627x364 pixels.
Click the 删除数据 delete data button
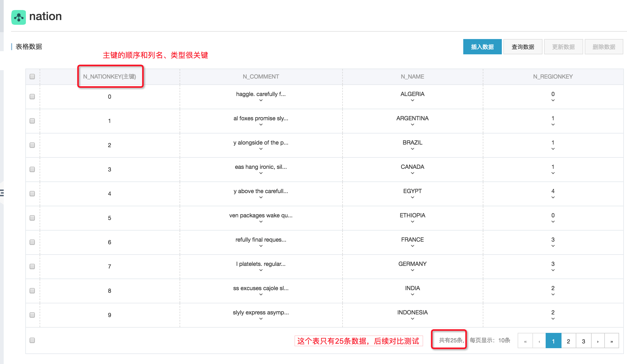coord(604,47)
